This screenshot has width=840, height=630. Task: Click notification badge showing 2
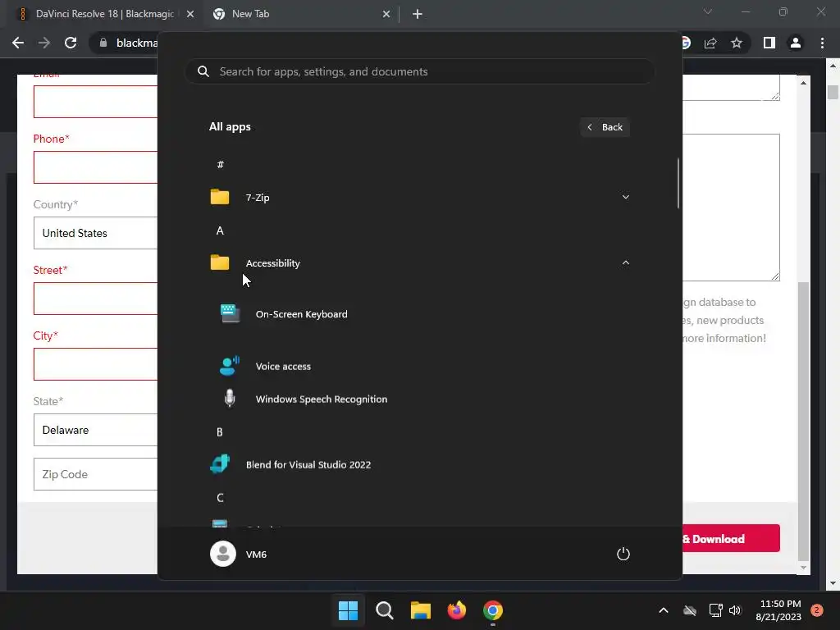pyautogui.click(x=817, y=610)
